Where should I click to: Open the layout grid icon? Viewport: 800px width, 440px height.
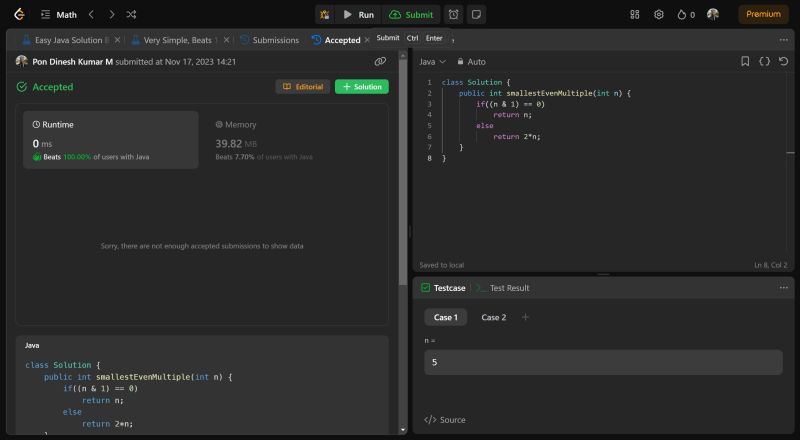[635, 15]
